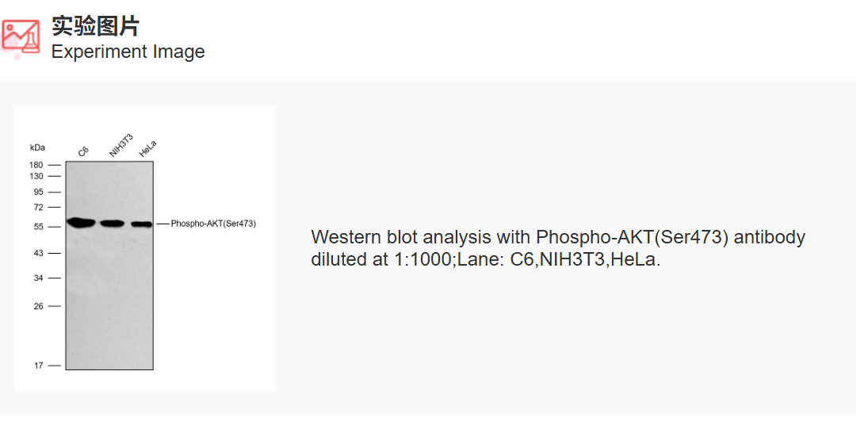The width and height of the screenshot is (868, 421).
Task: Click the HeLa lane label
Action: point(148,148)
